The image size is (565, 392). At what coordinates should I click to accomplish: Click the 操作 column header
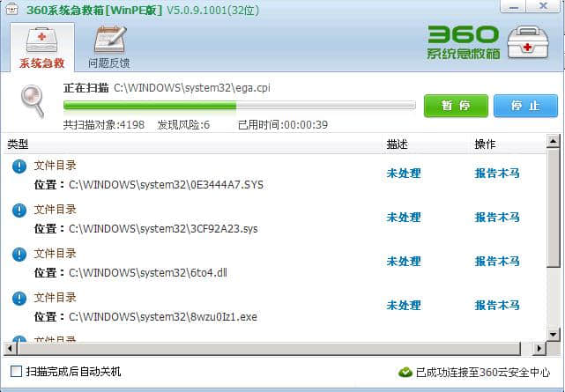point(485,144)
